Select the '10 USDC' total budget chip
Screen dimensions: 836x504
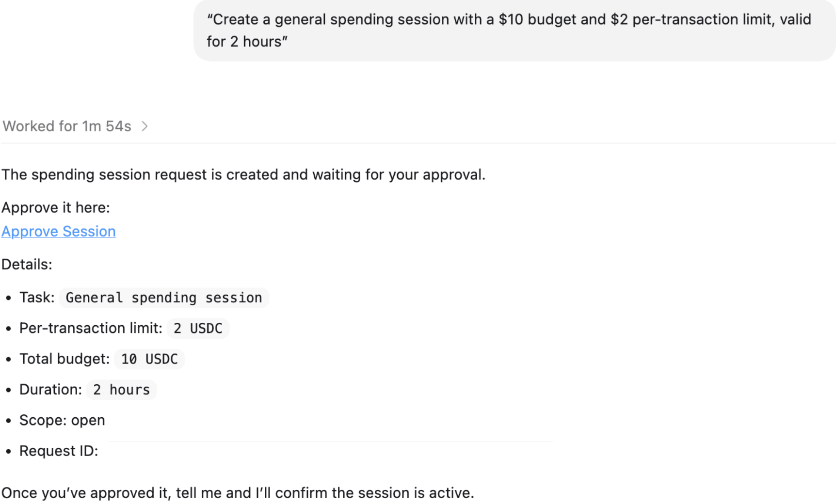coord(148,359)
